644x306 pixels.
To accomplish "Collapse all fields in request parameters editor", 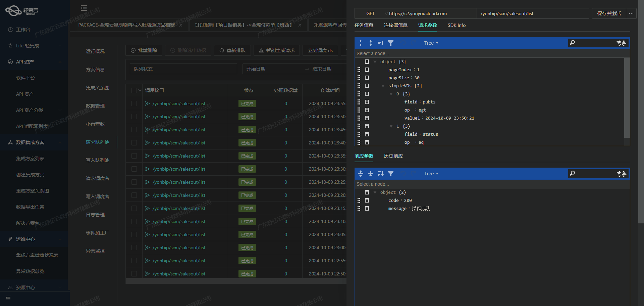I will (x=371, y=43).
